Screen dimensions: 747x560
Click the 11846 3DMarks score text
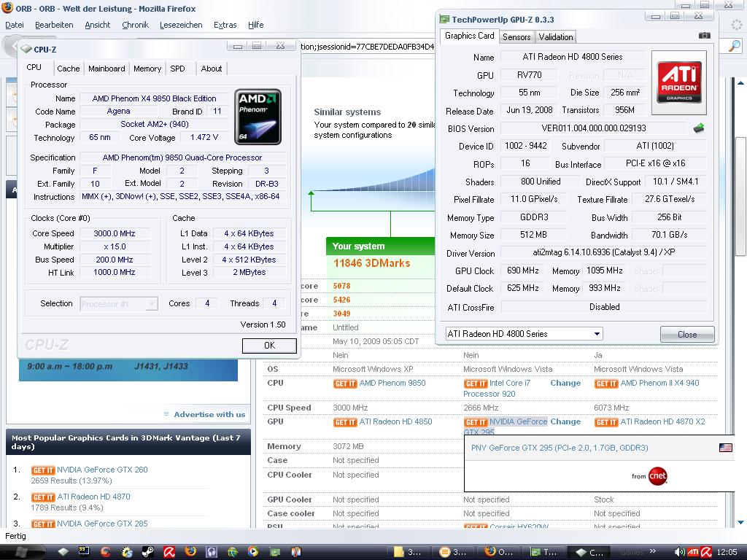[x=371, y=262]
